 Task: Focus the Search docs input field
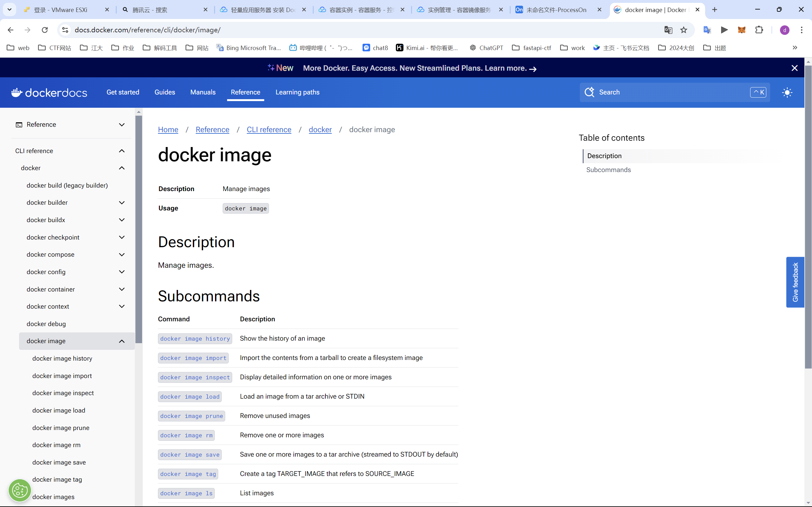671,92
